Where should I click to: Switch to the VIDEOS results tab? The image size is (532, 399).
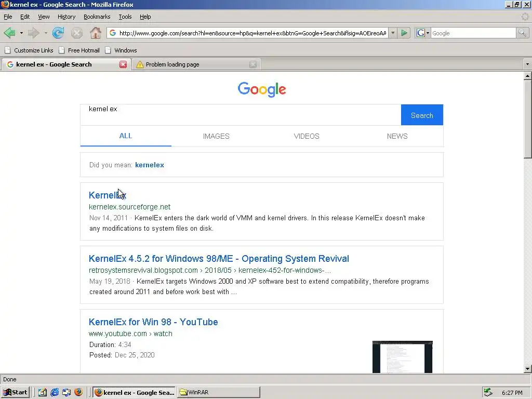pyautogui.click(x=307, y=136)
